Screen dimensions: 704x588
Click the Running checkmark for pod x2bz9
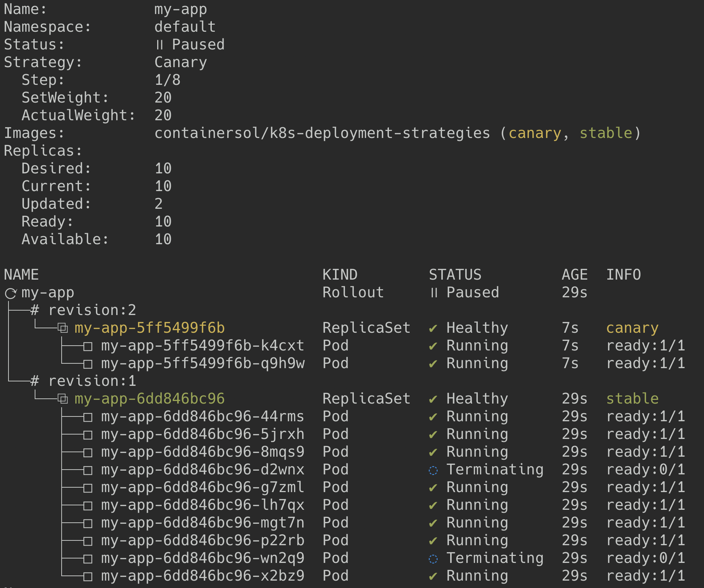pyautogui.click(x=433, y=576)
